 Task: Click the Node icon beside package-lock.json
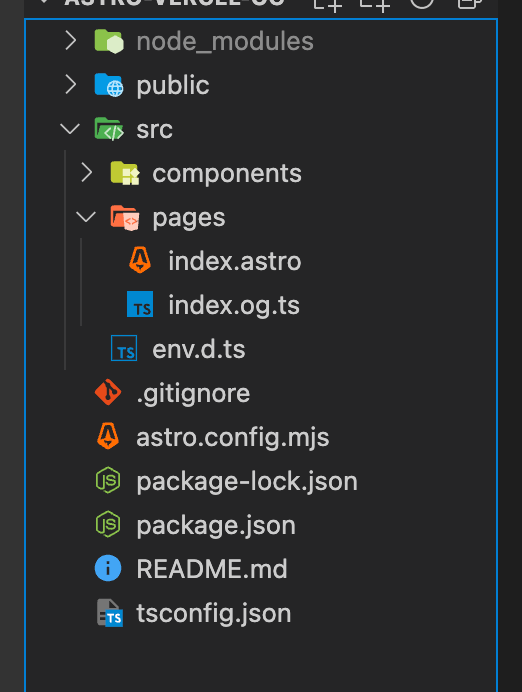(x=108, y=480)
